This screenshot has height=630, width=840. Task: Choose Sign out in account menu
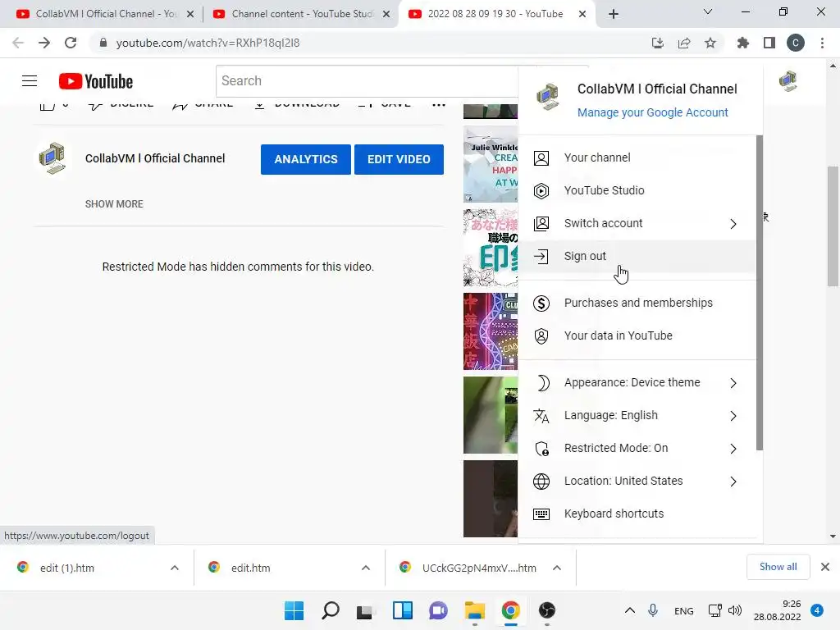637,256
